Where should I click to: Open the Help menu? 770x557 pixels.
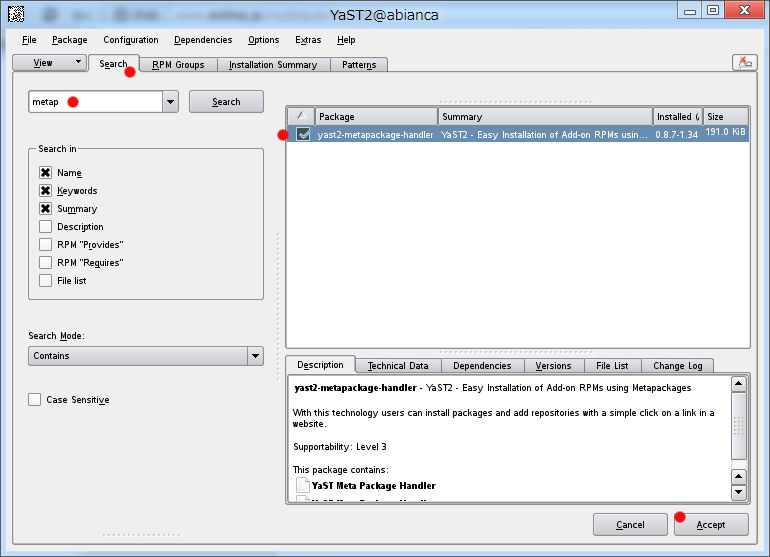click(x=346, y=40)
